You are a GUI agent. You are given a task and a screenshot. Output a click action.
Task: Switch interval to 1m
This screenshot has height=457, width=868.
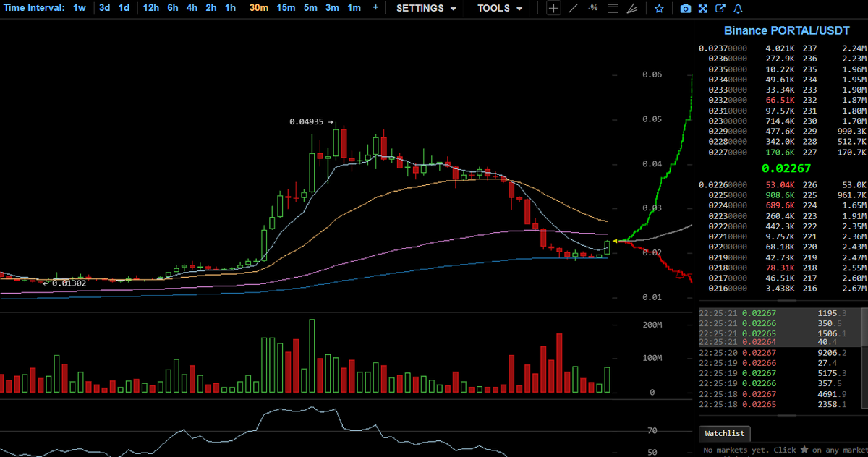[354, 8]
